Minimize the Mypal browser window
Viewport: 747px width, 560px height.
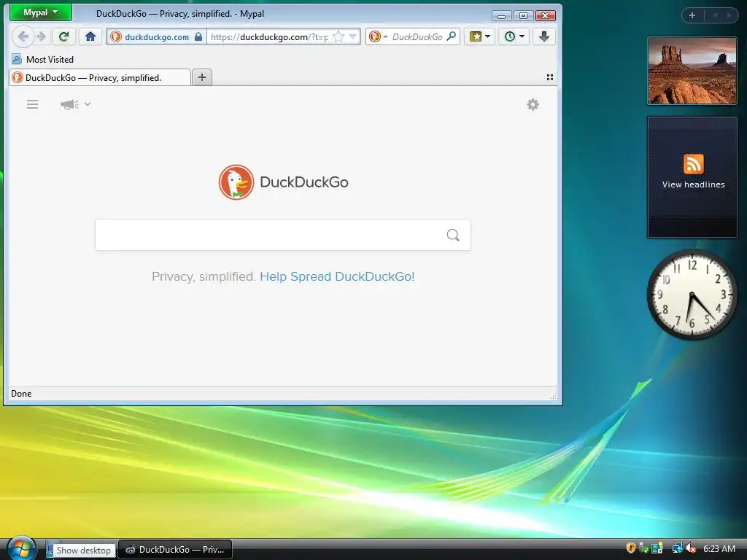[501, 16]
